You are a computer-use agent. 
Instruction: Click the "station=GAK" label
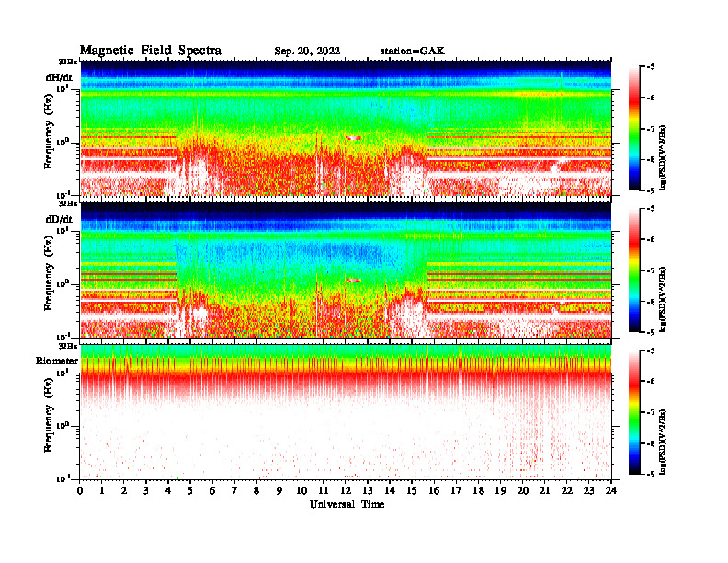point(413,51)
